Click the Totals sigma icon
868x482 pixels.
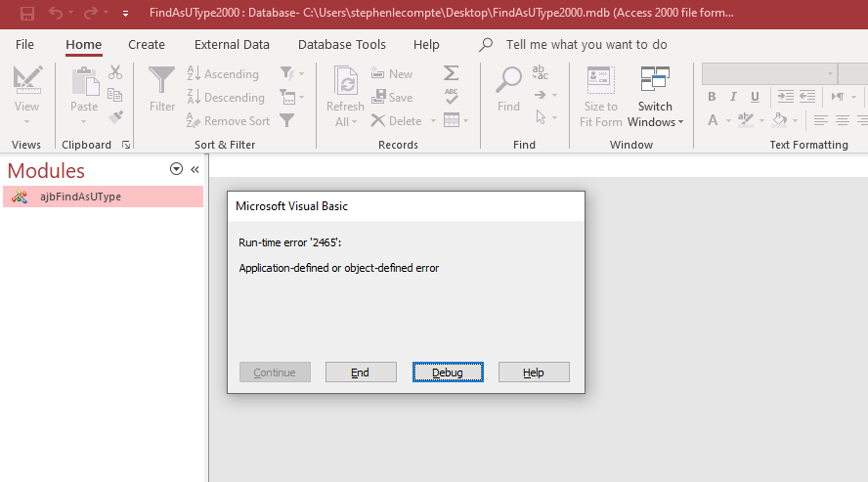pos(451,73)
